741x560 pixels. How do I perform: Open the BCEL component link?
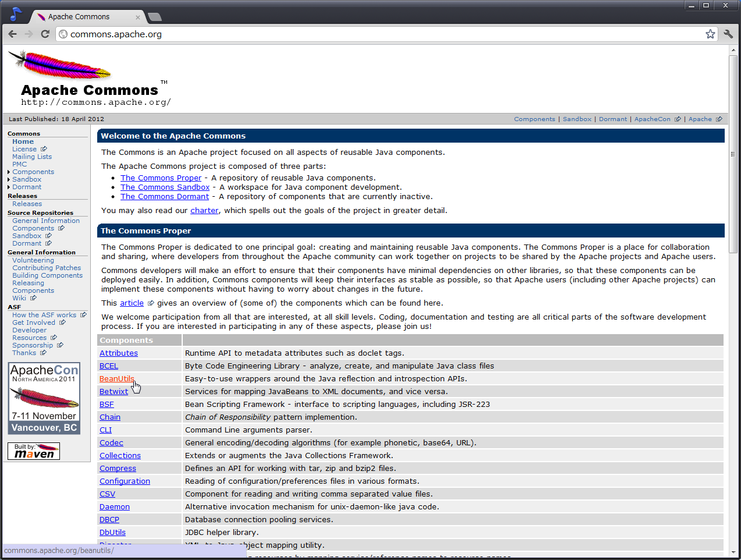click(x=109, y=366)
